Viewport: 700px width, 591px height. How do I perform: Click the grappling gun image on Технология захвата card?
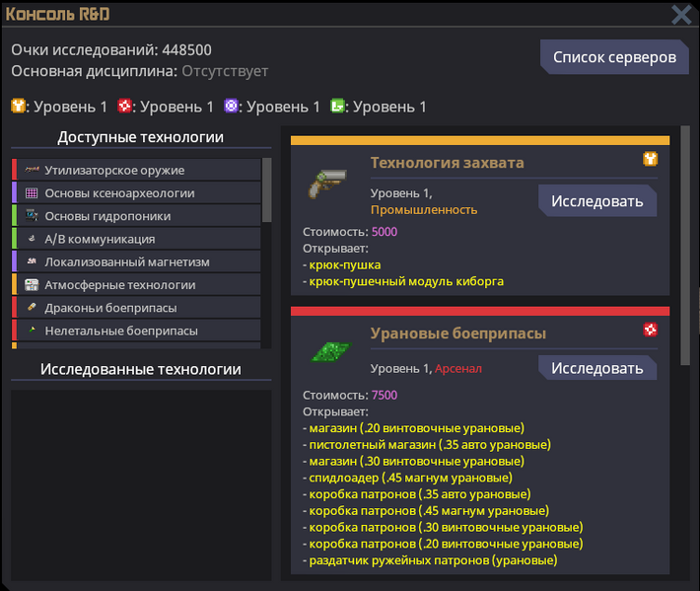tap(325, 183)
